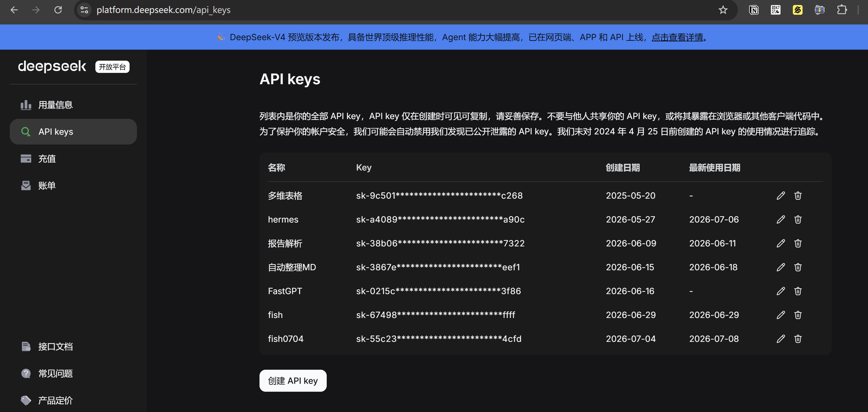868x412 pixels.
Task: Click the 2026-07-08 last used date
Action: pyautogui.click(x=714, y=339)
